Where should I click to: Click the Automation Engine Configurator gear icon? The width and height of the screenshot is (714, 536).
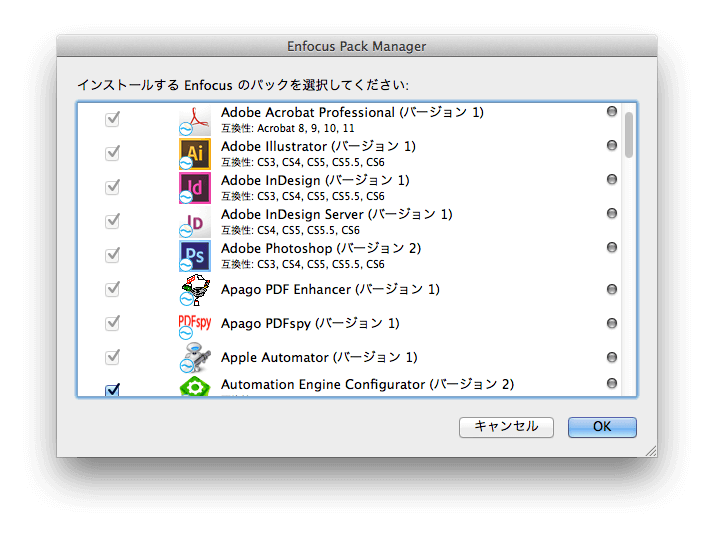point(195,386)
